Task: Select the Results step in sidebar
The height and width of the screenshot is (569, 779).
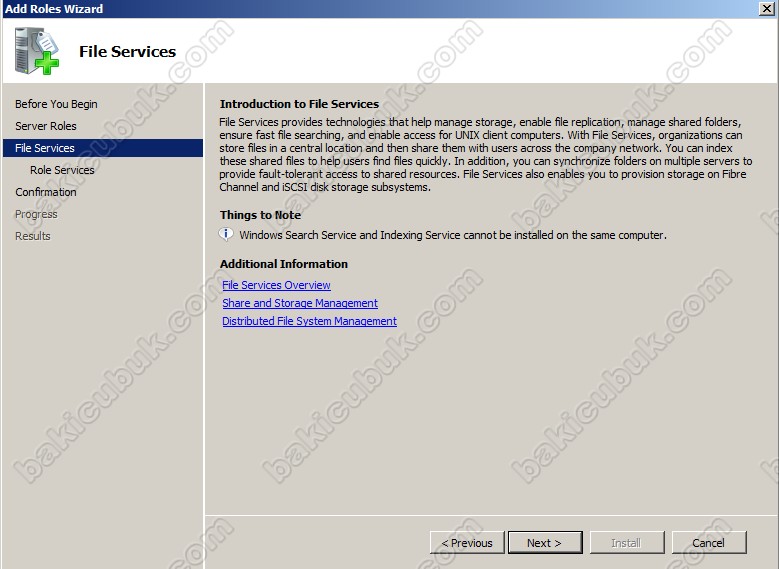Action: (x=33, y=236)
